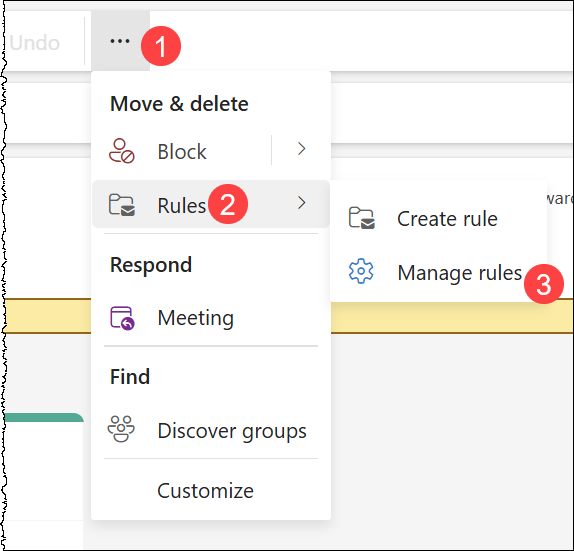Click the Discover groups people icon
Viewport: 574px width, 551px height.
coord(121,429)
